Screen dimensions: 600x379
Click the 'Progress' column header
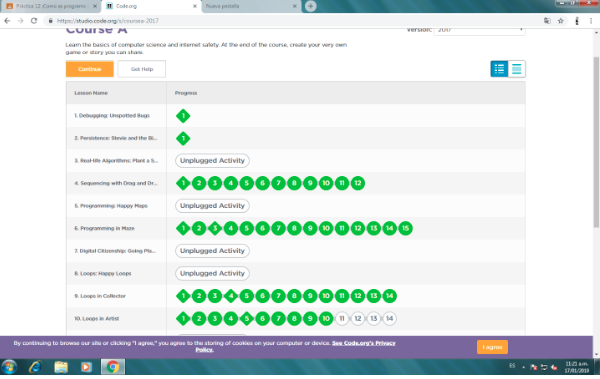[186, 93]
